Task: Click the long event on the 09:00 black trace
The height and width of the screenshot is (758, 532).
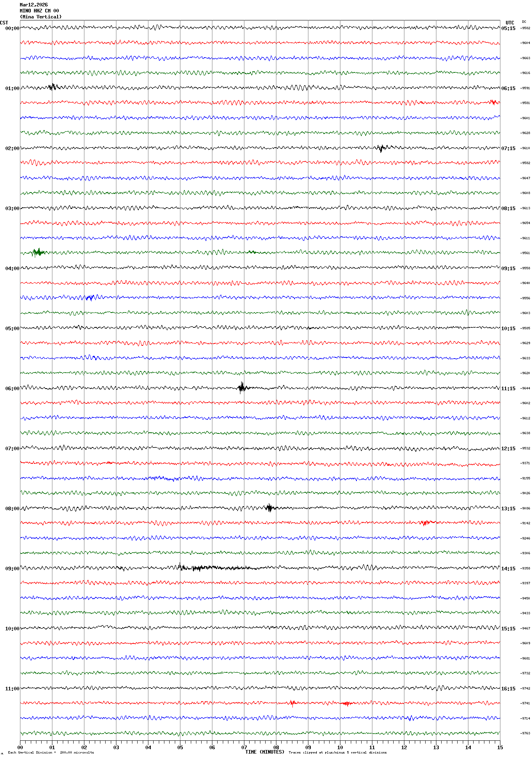Action: 212,567
